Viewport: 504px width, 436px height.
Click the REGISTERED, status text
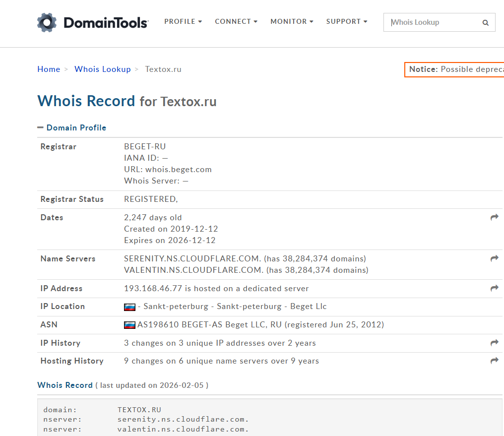coord(151,199)
